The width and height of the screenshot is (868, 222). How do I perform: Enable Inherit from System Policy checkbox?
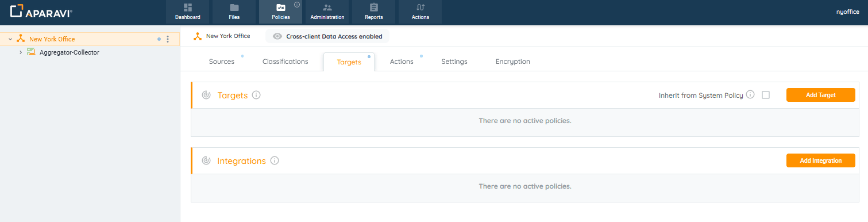point(766,95)
